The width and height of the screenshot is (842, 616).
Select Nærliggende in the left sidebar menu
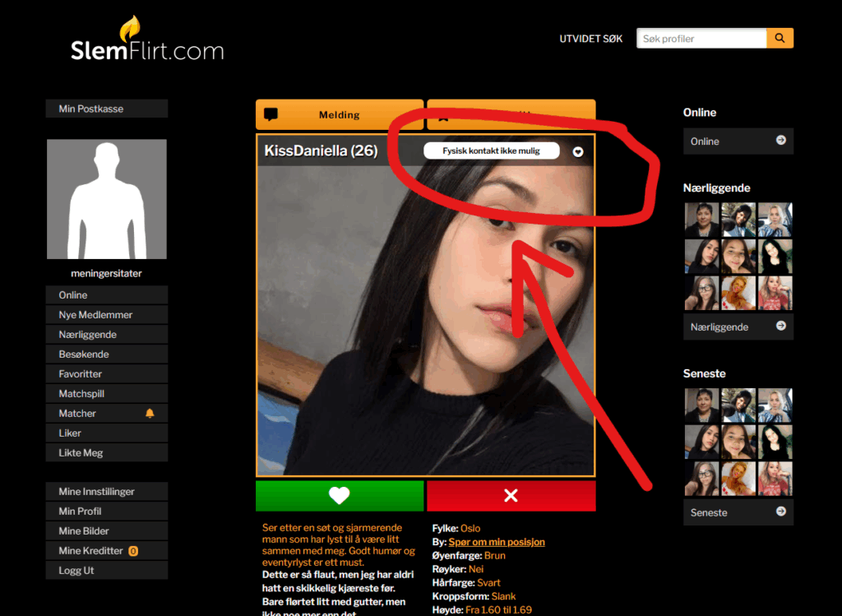pos(107,335)
